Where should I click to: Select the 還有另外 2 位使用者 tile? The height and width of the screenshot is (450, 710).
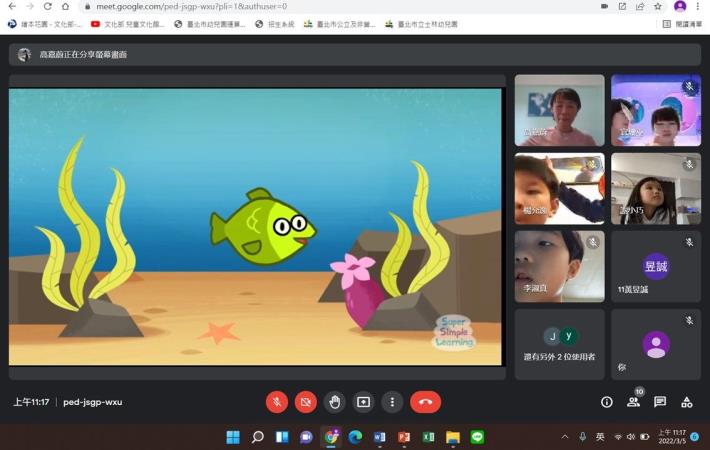pyautogui.click(x=559, y=344)
